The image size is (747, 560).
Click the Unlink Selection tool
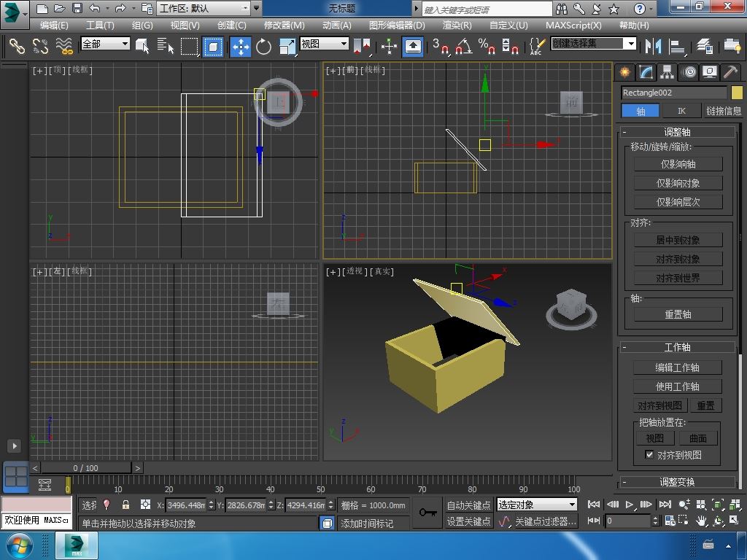(41, 46)
